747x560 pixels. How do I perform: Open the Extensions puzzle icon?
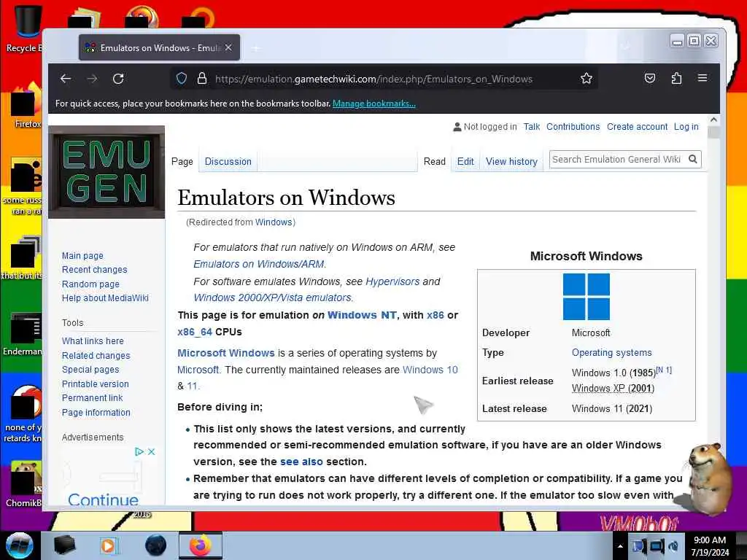point(676,78)
